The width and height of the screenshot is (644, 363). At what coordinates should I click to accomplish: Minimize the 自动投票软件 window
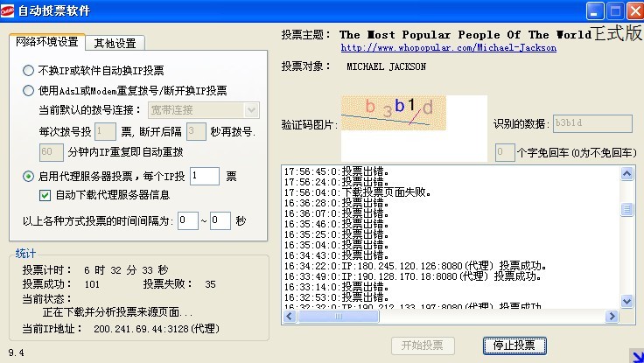(595, 11)
